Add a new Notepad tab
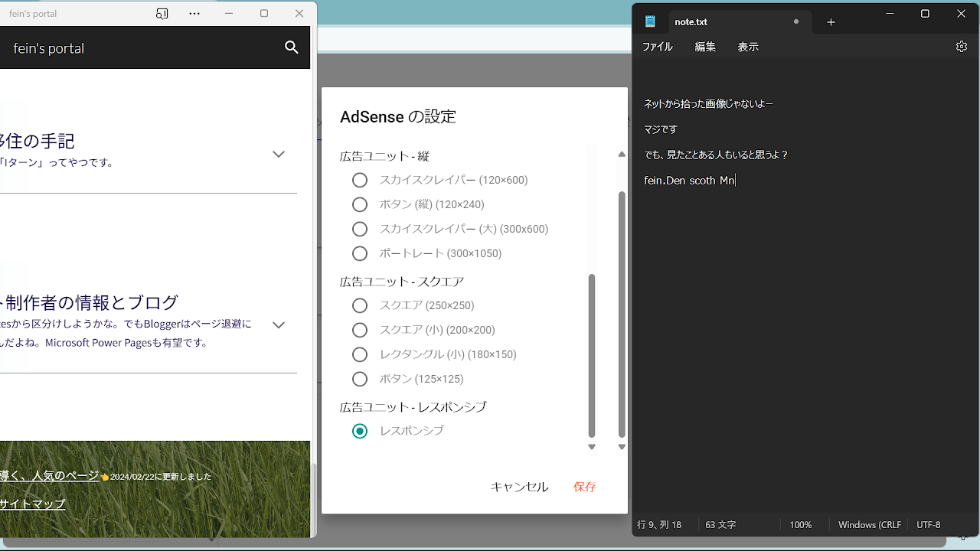This screenshot has height=551, width=980. coord(831,22)
